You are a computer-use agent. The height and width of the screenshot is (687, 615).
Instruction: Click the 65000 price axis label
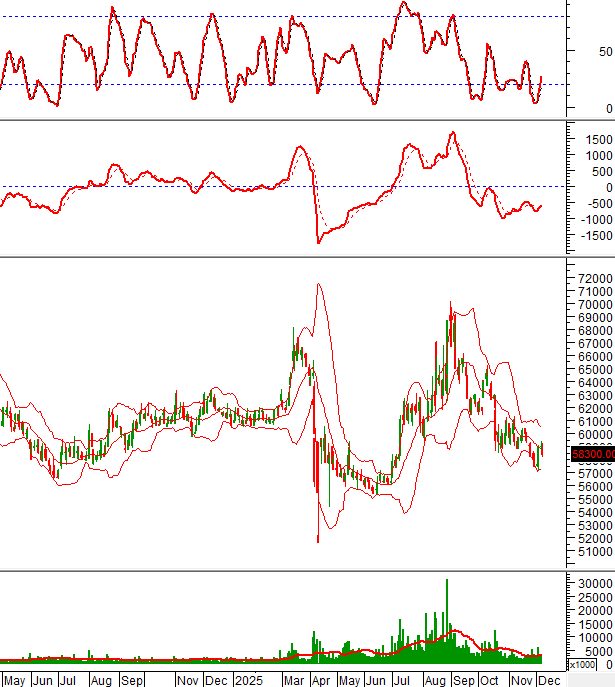tap(588, 369)
